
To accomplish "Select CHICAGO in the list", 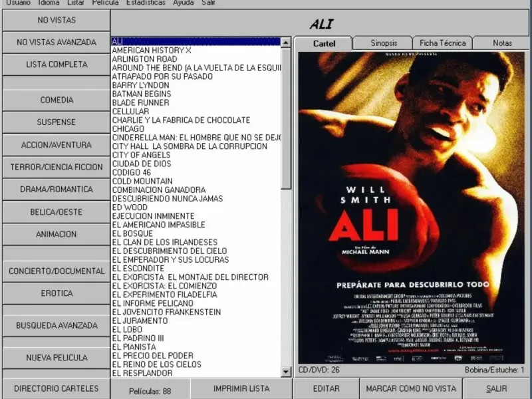I will (x=196, y=129).
